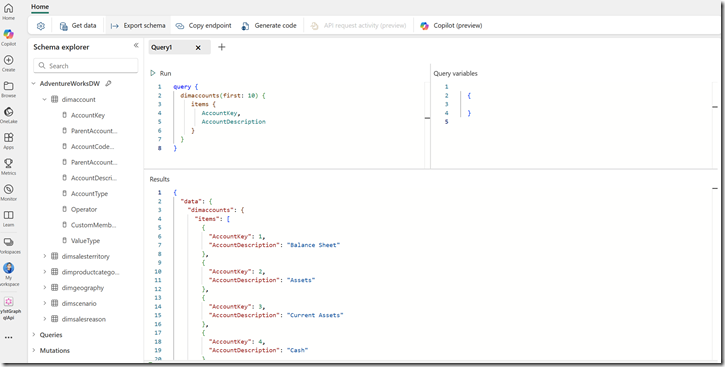Image resolution: width=725 pixels, height=367 pixels.
Task: Open the settings gear in toolbar
Action: tap(41, 26)
